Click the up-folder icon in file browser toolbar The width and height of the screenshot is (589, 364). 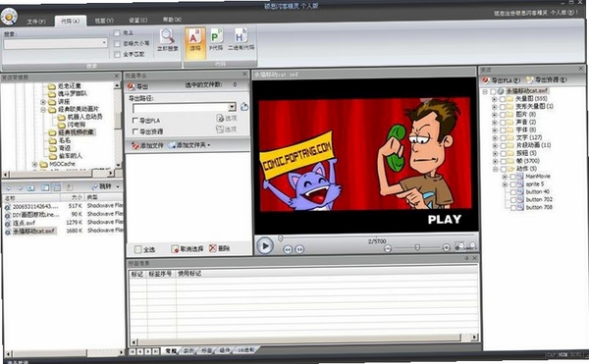click(x=70, y=186)
